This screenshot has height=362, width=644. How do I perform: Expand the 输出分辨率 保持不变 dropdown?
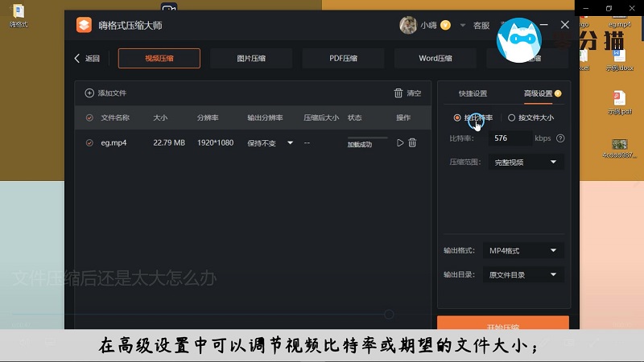pyautogui.click(x=290, y=143)
